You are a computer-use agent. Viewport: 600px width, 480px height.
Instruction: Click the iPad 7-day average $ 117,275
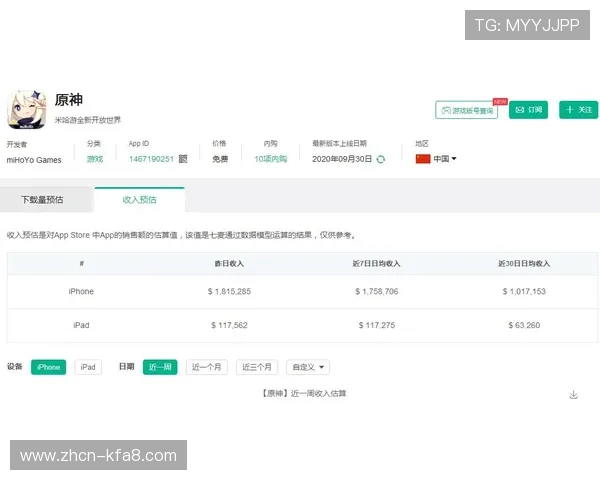click(377, 325)
